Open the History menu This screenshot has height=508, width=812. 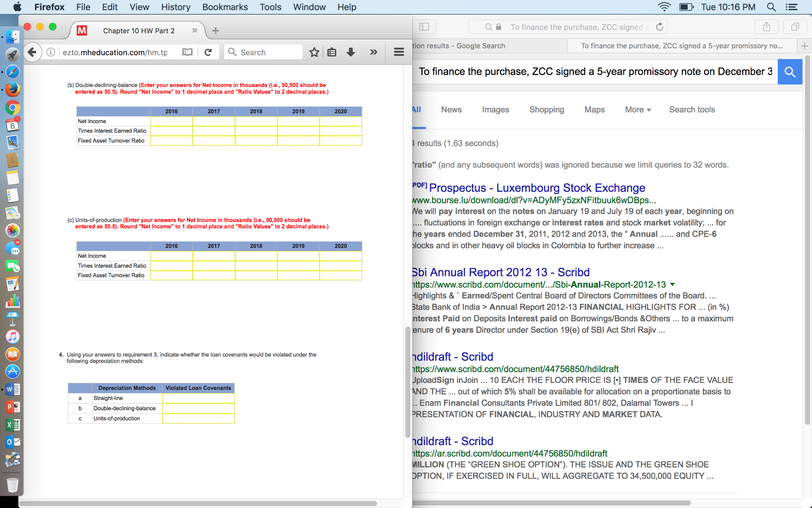(176, 7)
